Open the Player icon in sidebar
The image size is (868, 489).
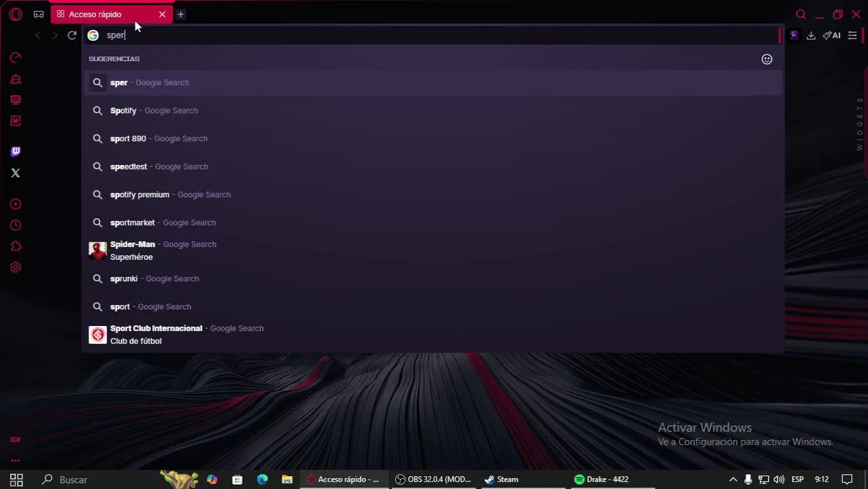(16, 204)
